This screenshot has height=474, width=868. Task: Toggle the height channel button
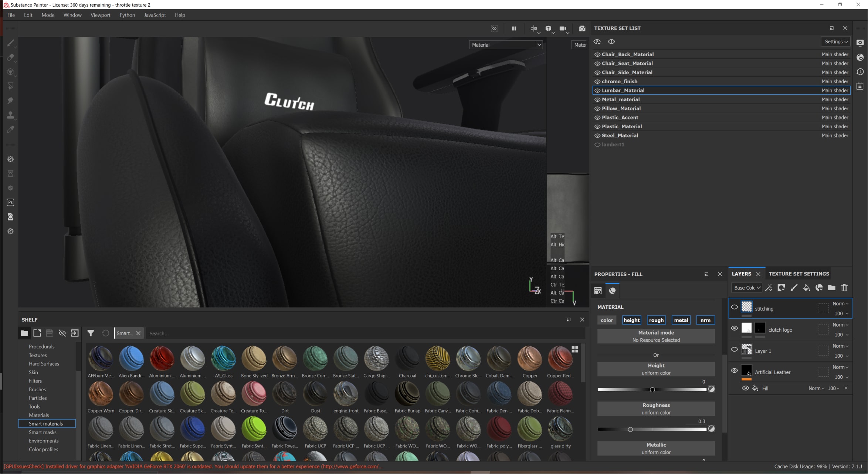631,320
